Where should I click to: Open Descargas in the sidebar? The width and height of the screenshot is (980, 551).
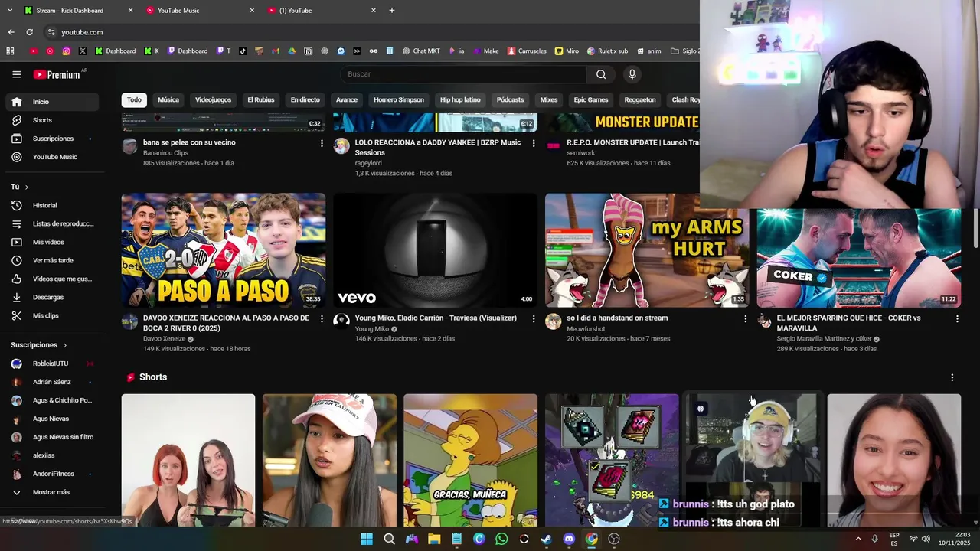[x=52, y=297]
